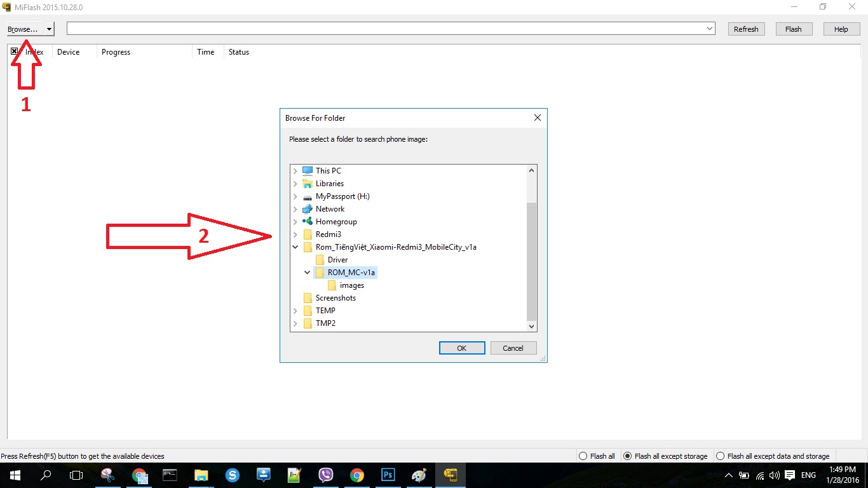Collapse the ROM_MC-v1a folder node
868x488 pixels.
[308, 273]
